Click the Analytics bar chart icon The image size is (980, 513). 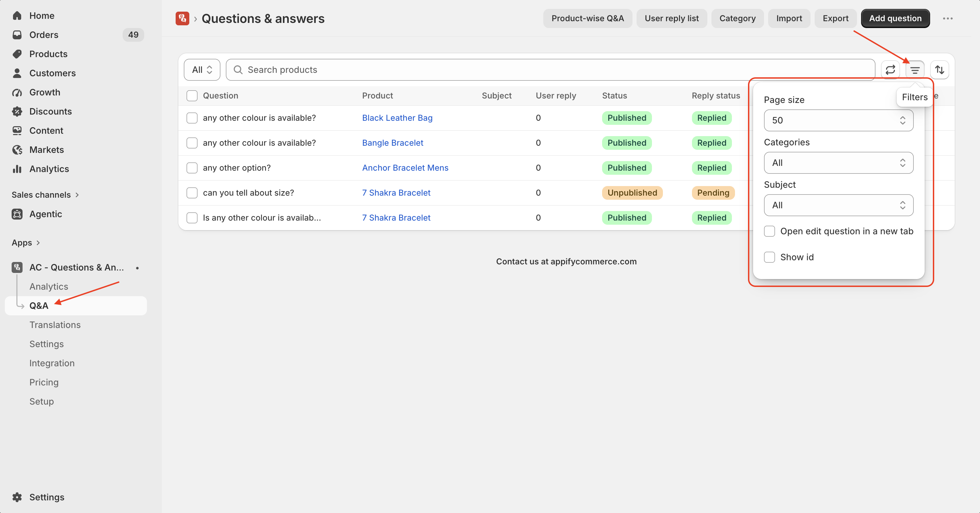[17, 169]
